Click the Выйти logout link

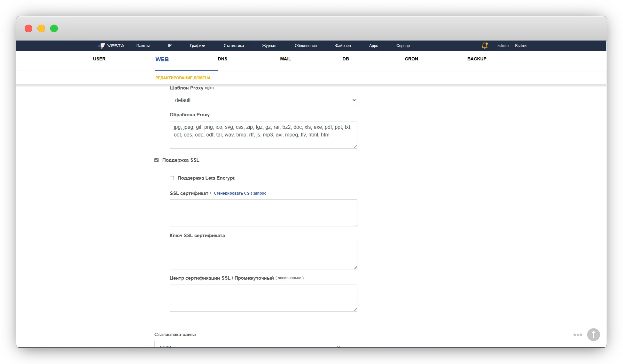(520, 46)
